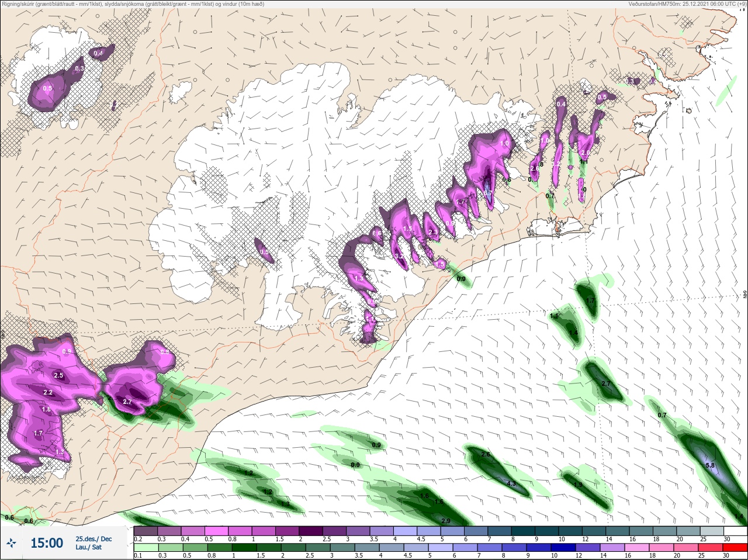Click the 5.8 precipitation value over the sea

(x=710, y=465)
